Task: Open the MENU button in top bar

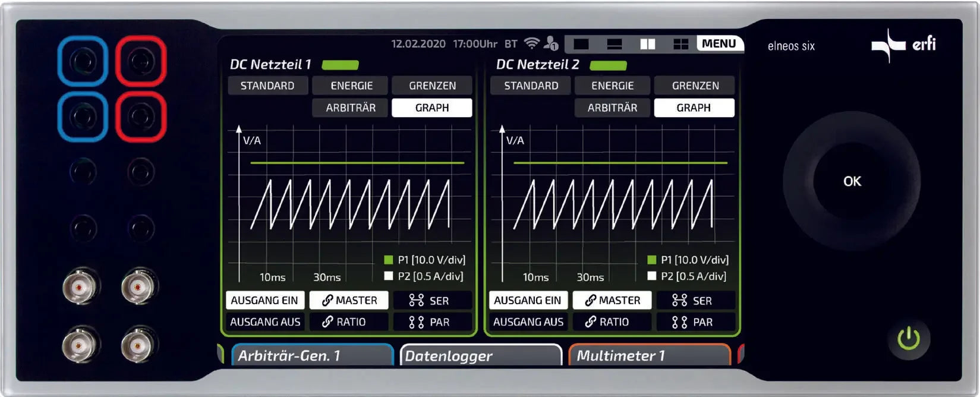Action: pyautogui.click(x=719, y=43)
